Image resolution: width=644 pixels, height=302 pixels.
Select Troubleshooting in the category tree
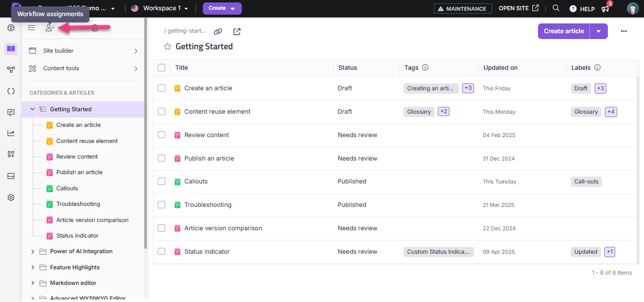tap(78, 204)
